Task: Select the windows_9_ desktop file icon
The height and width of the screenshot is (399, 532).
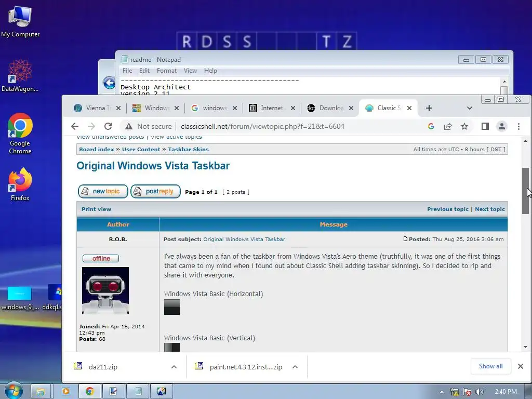Action: [20, 298]
